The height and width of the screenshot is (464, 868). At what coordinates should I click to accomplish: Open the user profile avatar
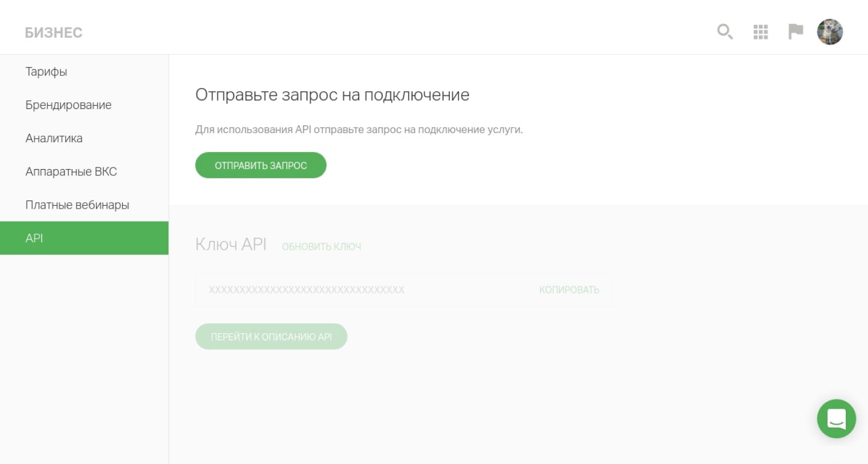(x=830, y=32)
